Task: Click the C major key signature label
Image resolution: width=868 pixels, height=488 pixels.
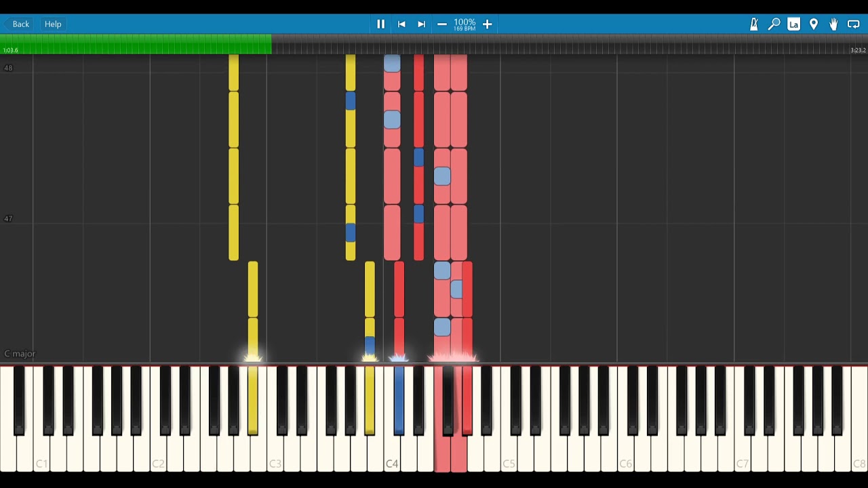Action: [20, 354]
